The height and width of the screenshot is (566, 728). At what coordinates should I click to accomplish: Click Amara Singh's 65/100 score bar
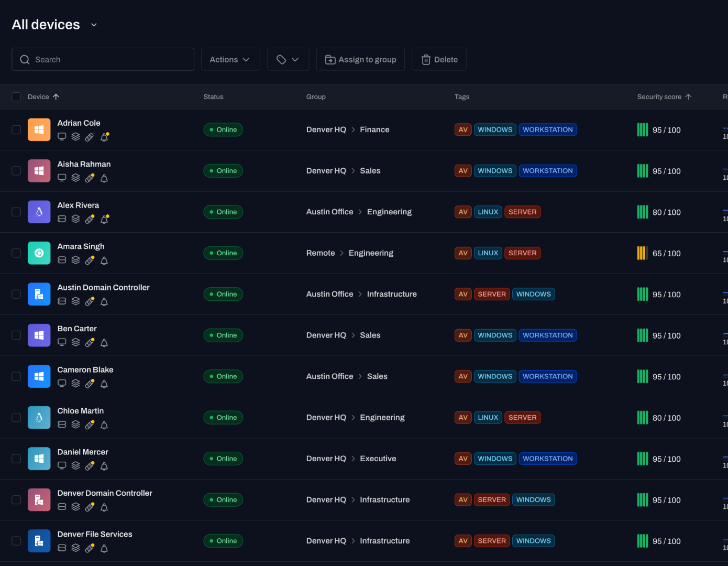pyautogui.click(x=643, y=253)
